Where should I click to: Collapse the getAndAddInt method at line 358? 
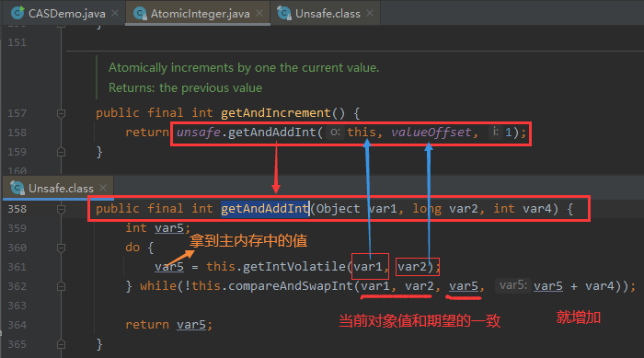click(62, 209)
